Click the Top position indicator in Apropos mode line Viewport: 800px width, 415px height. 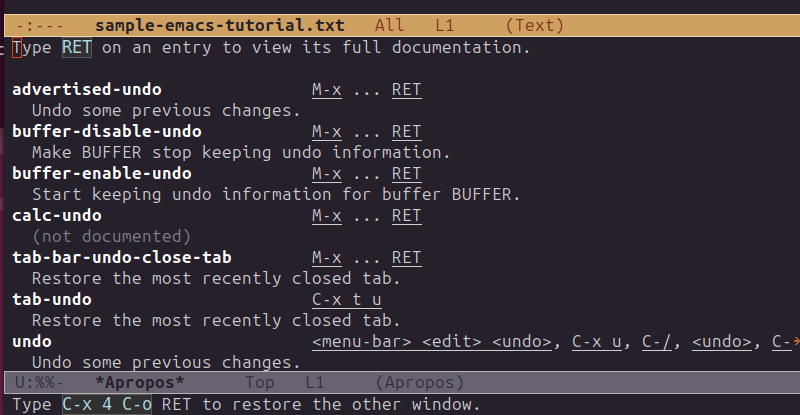pyautogui.click(x=260, y=382)
